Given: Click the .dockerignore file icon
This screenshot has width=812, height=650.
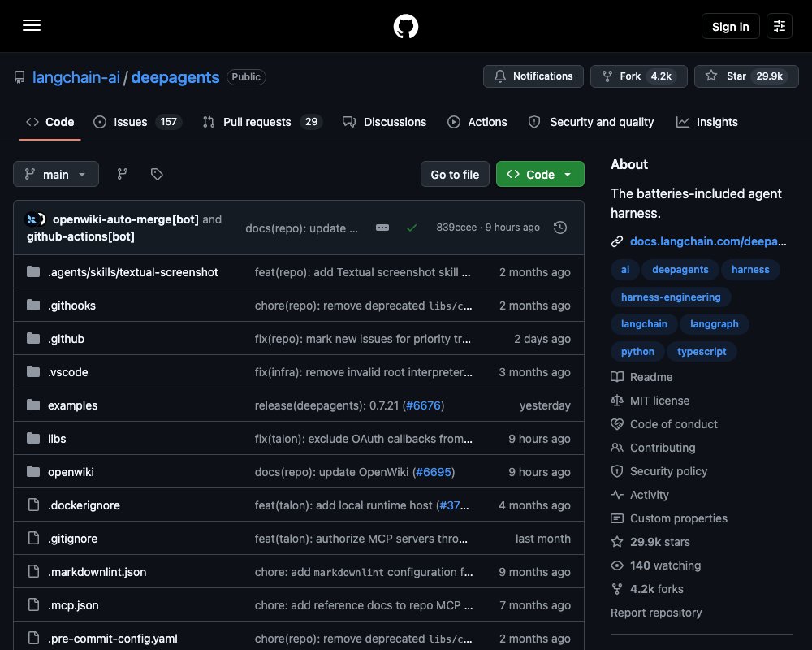Looking at the screenshot, I should coord(33,505).
